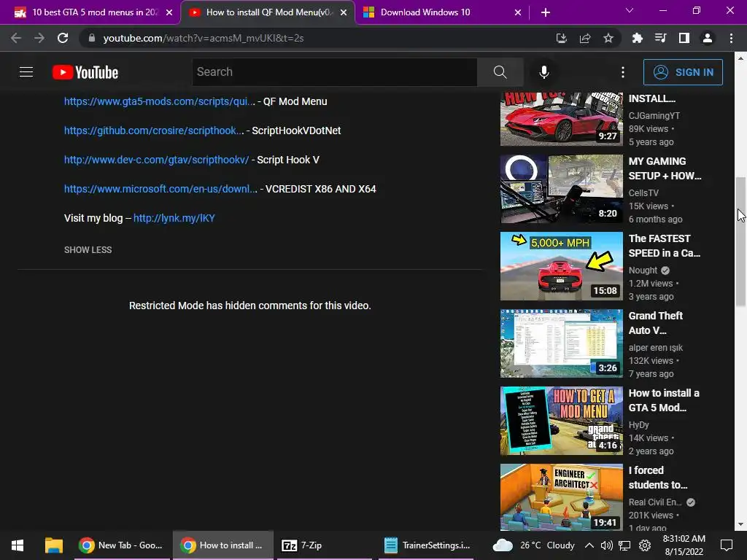
Task: Open the Windows notification center icon
Action: coord(727,545)
